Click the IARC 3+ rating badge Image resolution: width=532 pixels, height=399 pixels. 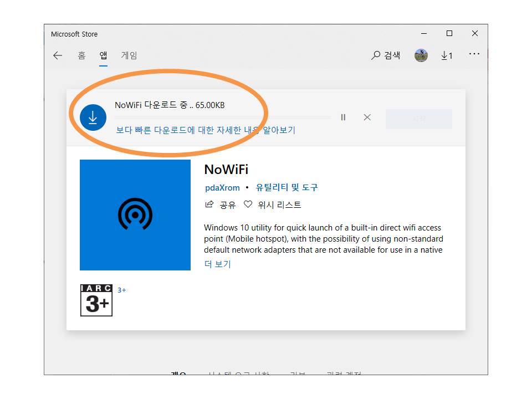coord(96,300)
